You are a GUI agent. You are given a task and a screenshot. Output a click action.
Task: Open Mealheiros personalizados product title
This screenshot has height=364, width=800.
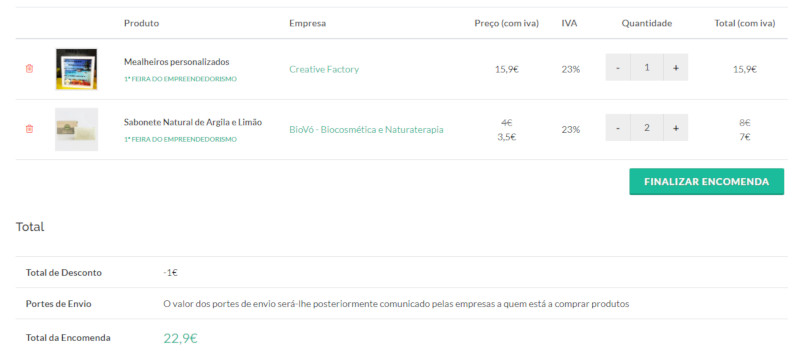[x=177, y=62]
